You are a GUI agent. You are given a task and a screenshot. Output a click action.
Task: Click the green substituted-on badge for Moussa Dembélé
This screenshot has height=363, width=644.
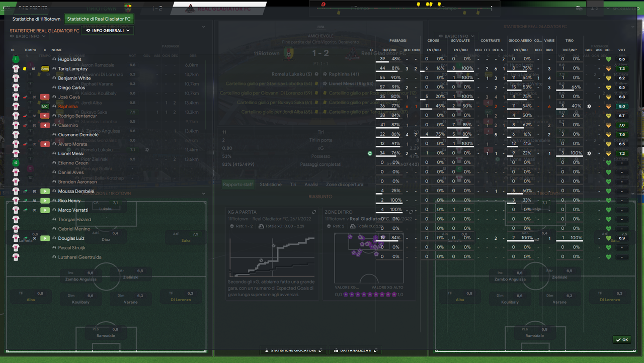tap(45, 192)
